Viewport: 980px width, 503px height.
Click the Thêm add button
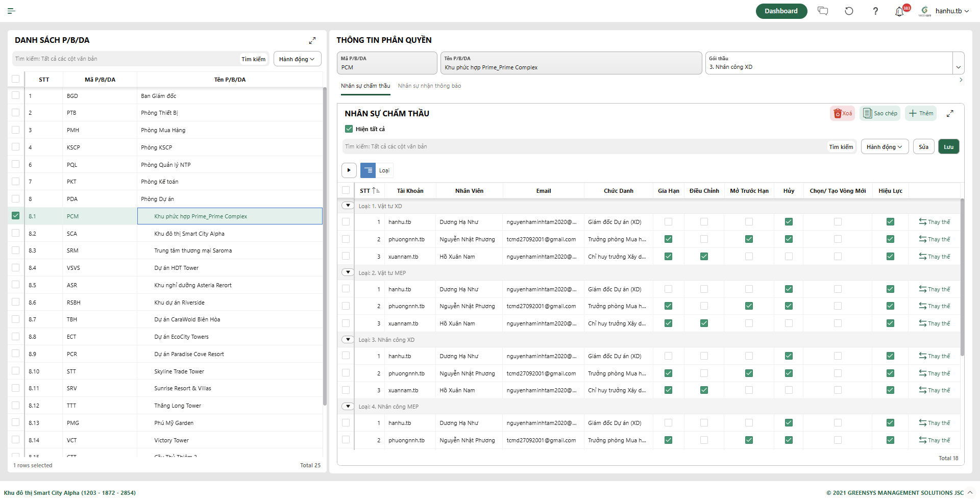click(921, 113)
